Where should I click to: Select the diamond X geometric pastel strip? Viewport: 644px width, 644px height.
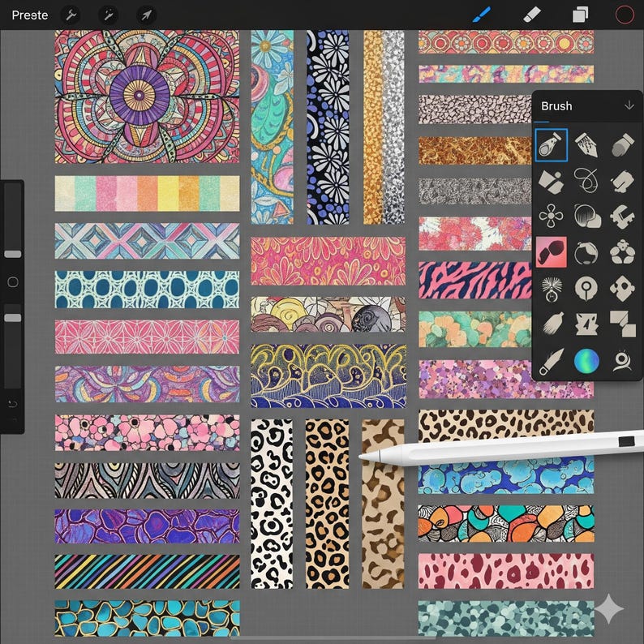click(147, 241)
